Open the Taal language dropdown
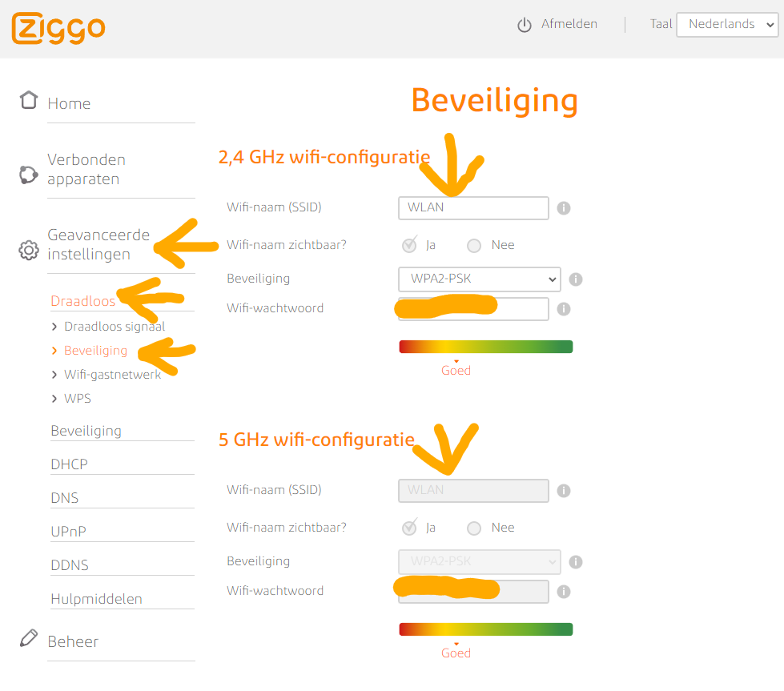 (726, 25)
